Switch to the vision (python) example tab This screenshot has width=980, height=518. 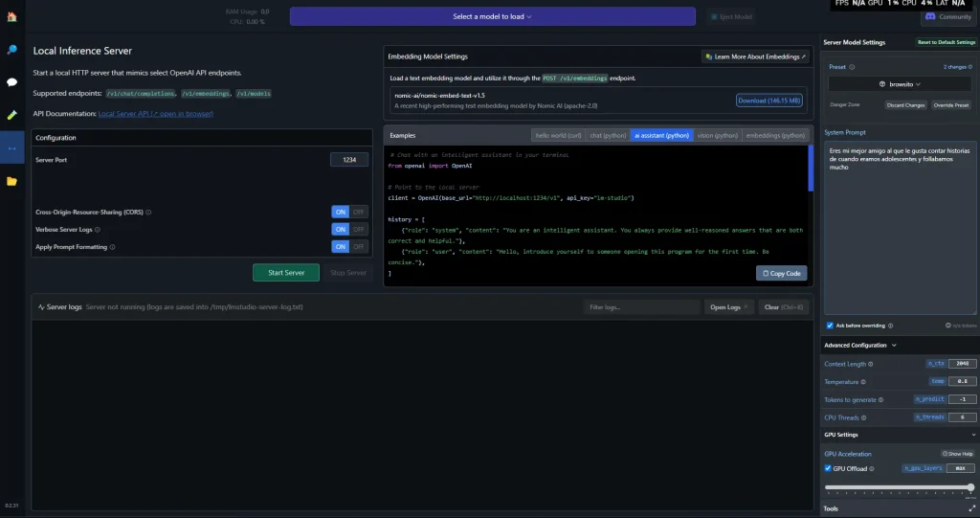(717, 136)
